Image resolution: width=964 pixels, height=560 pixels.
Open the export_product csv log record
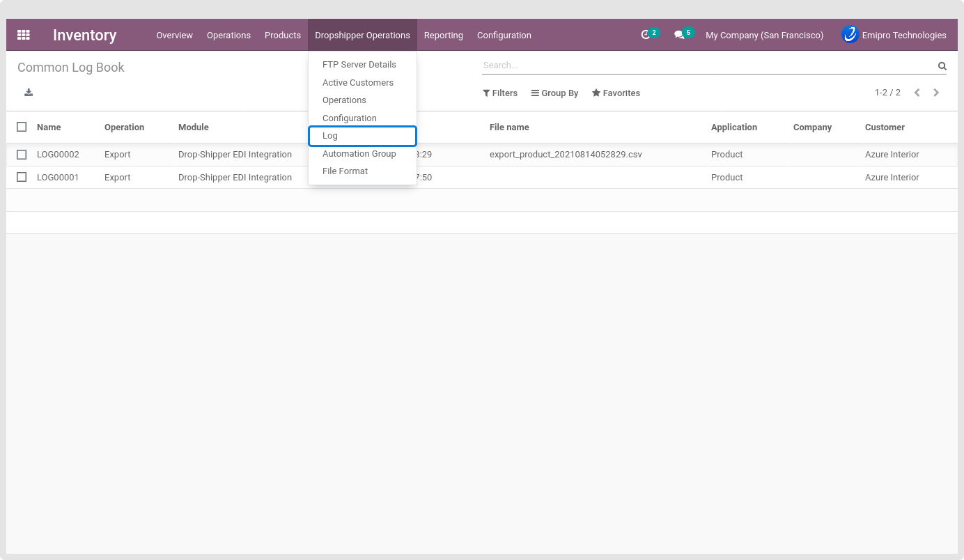click(x=565, y=155)
